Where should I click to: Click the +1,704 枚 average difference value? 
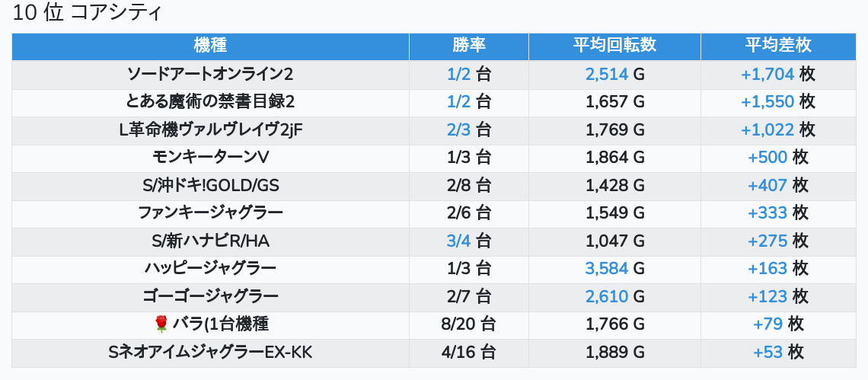pos(777,74)
